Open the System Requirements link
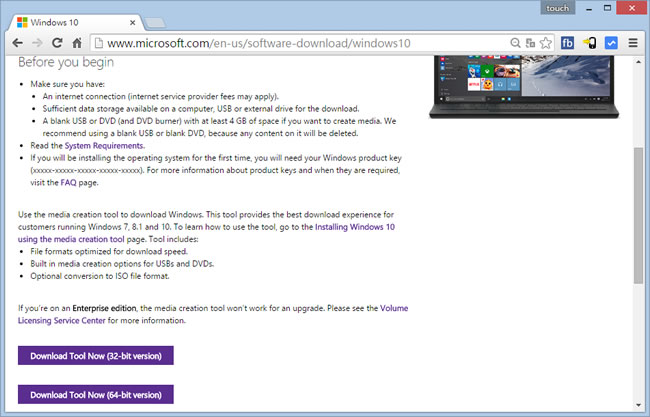 (104, 145)
